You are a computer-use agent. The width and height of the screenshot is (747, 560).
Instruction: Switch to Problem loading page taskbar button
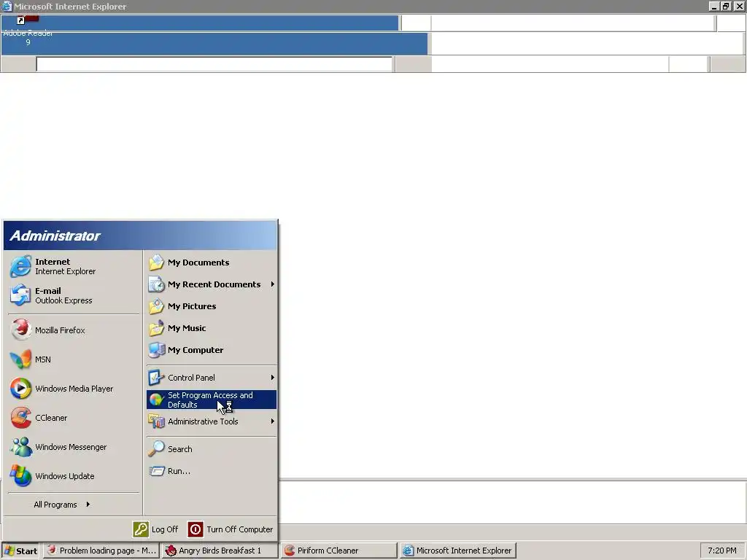point(101,551)
